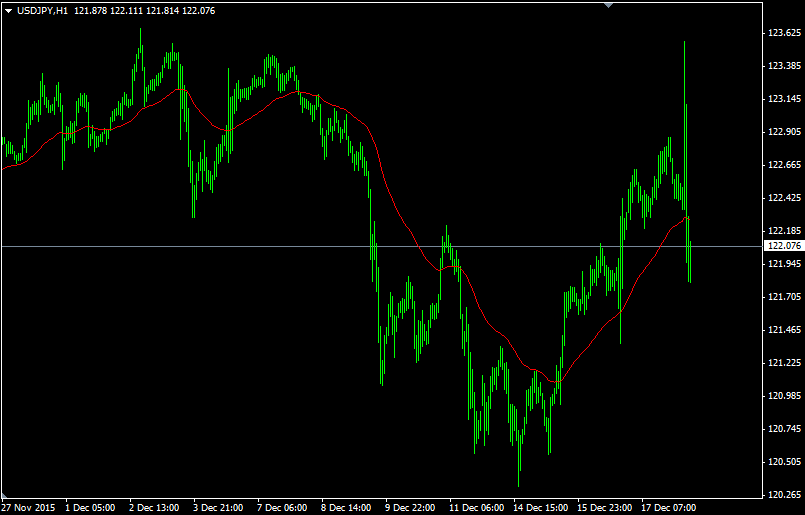Click the 121.705 price axis label
The width and height of the screenshot is (805, 515).
point(784,297)
